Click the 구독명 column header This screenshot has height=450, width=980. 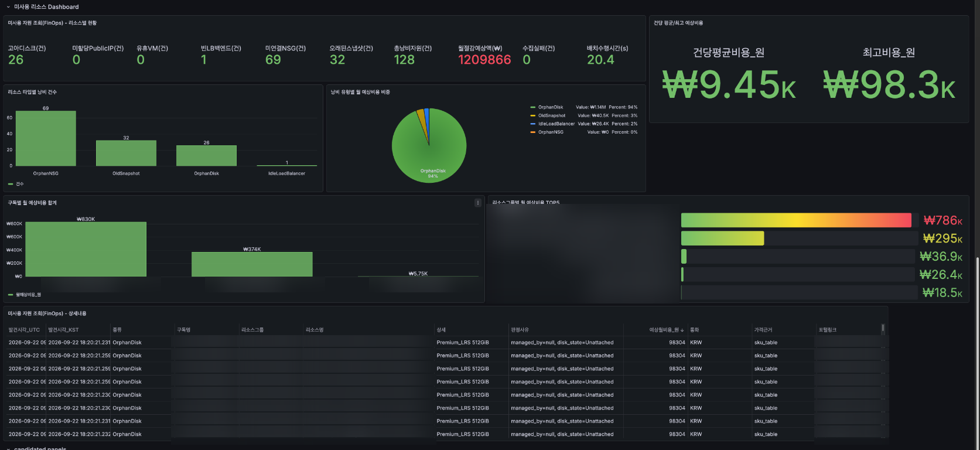tap(184, 330)
